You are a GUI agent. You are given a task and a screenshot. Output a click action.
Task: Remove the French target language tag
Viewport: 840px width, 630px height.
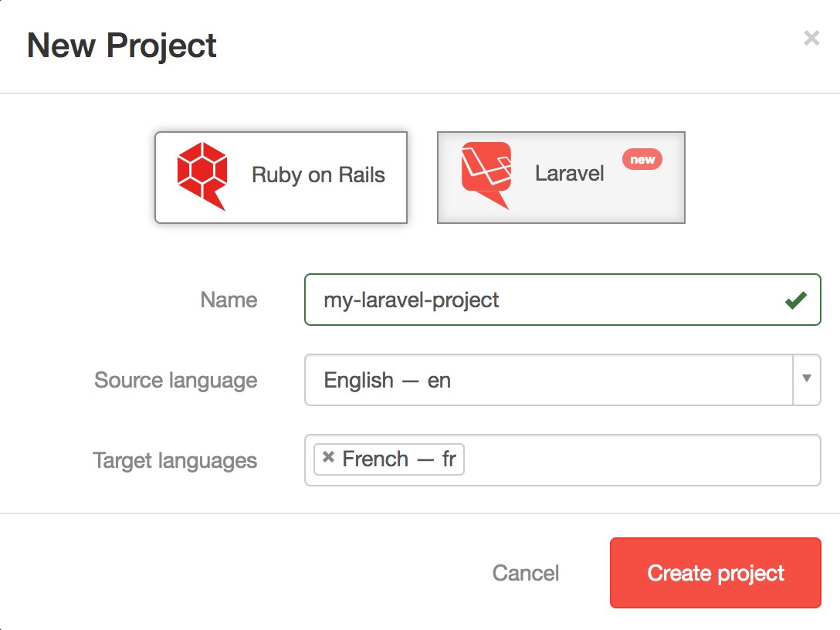328,457
